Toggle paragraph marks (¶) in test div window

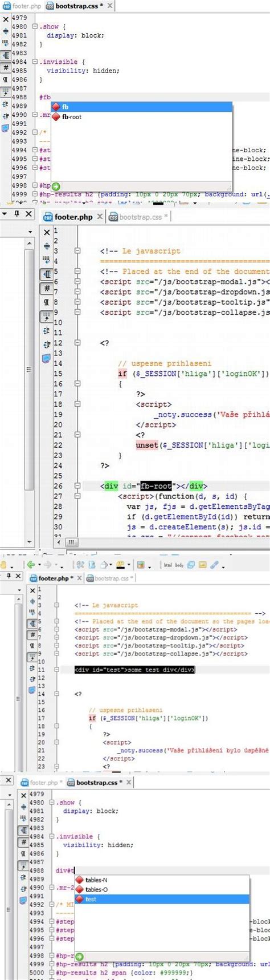pyautogui.click(x=32, y=645)
